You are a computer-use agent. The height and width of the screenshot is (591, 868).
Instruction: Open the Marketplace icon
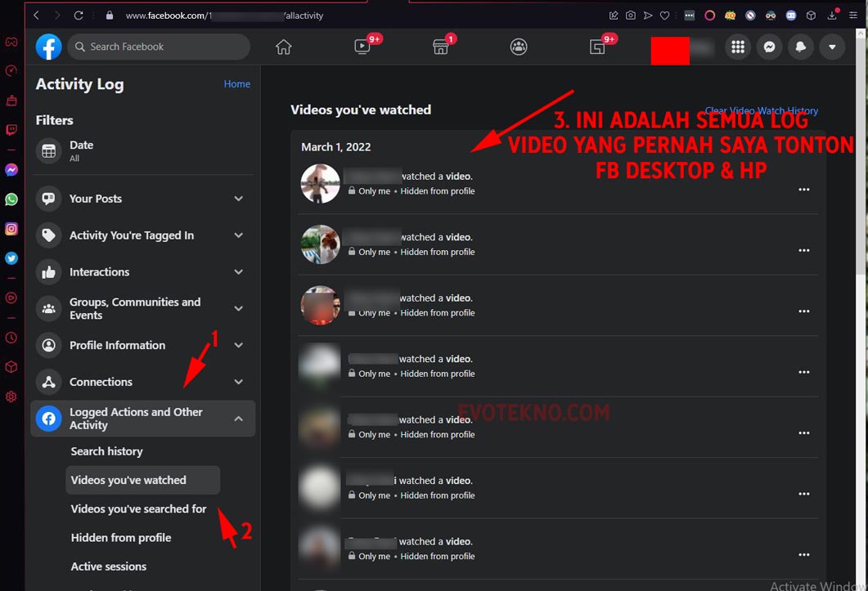[441, 47]
